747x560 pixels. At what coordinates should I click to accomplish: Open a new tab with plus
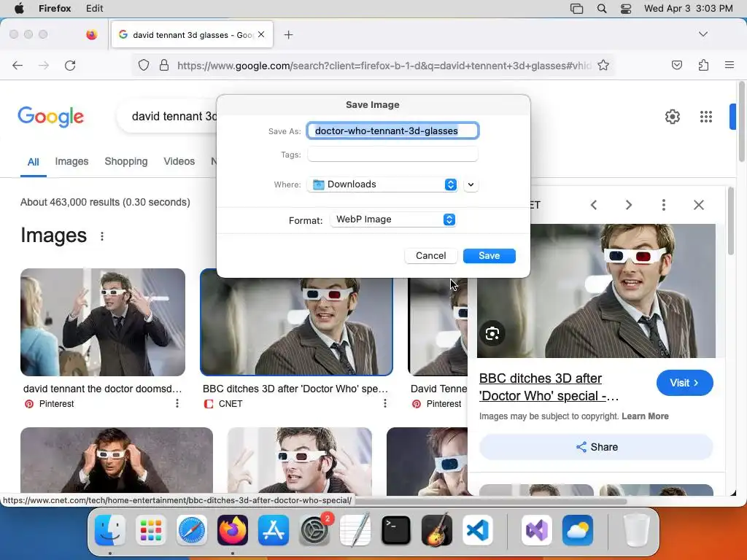[x=288, y=35]
